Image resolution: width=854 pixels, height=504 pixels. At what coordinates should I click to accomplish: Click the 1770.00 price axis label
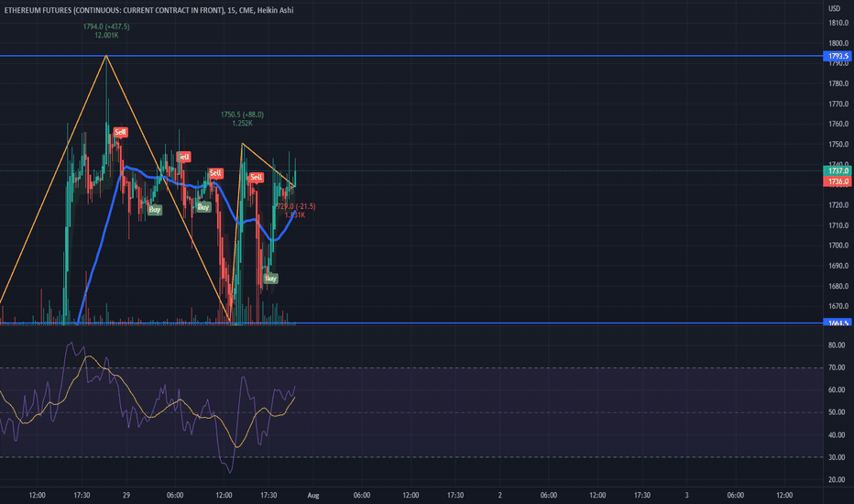point(838,104)
